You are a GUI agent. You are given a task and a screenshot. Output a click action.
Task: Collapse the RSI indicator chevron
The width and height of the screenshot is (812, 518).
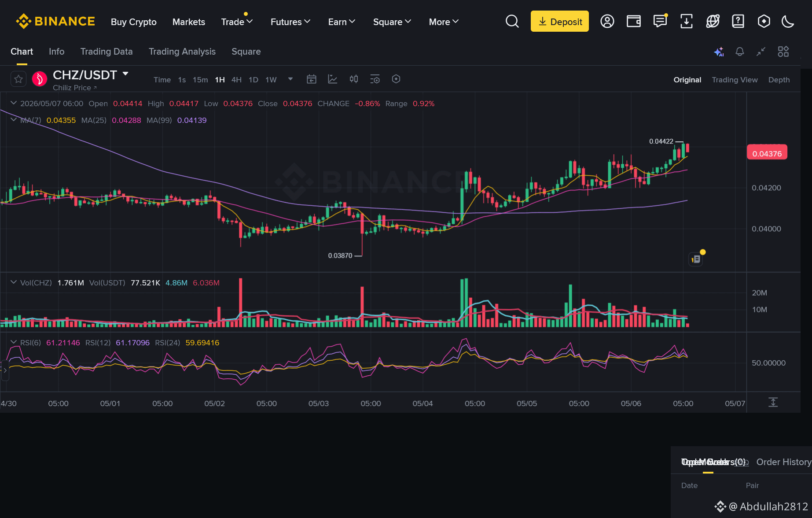coord(14,342)
